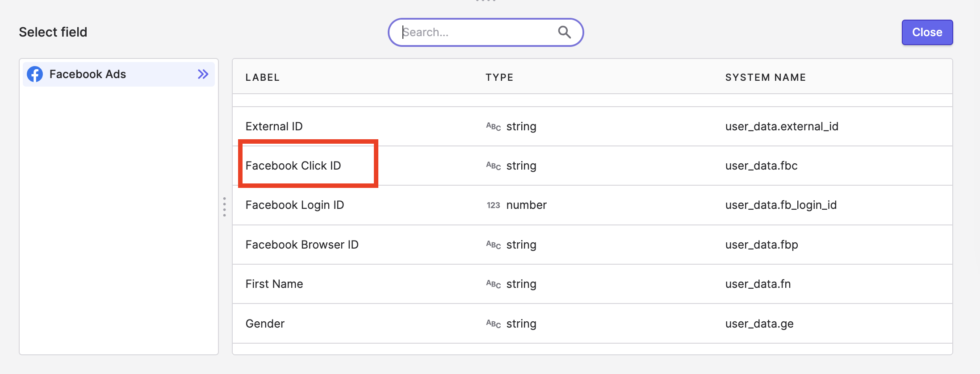Select the External ID field
Image resolution: width=980 pixels, height=374 pixels.
click(x=592, y=126)
